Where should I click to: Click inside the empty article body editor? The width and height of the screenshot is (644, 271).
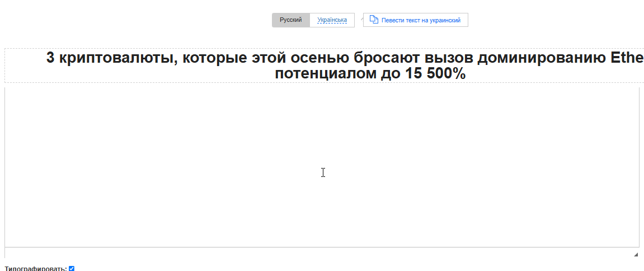[x=322, y=167]
